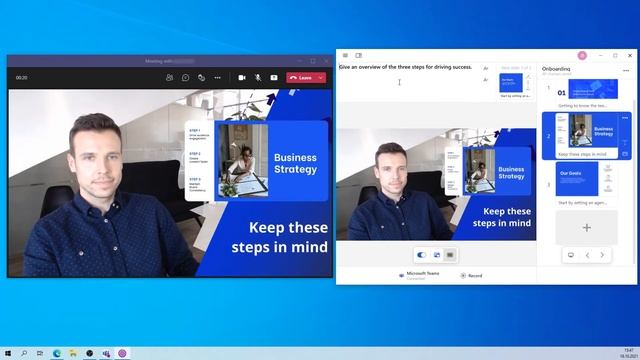Click the Onboarding presentation title
Screen dimensions: 640x360
[556, 69]
